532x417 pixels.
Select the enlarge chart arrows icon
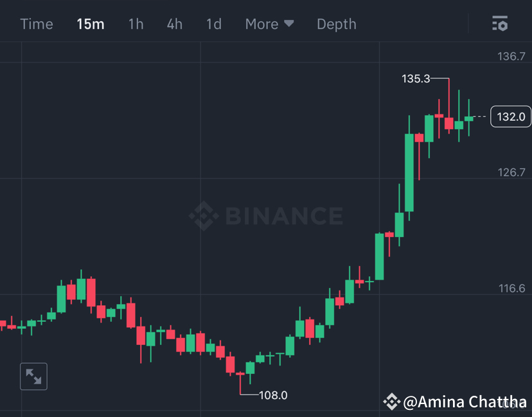[33, 377]
